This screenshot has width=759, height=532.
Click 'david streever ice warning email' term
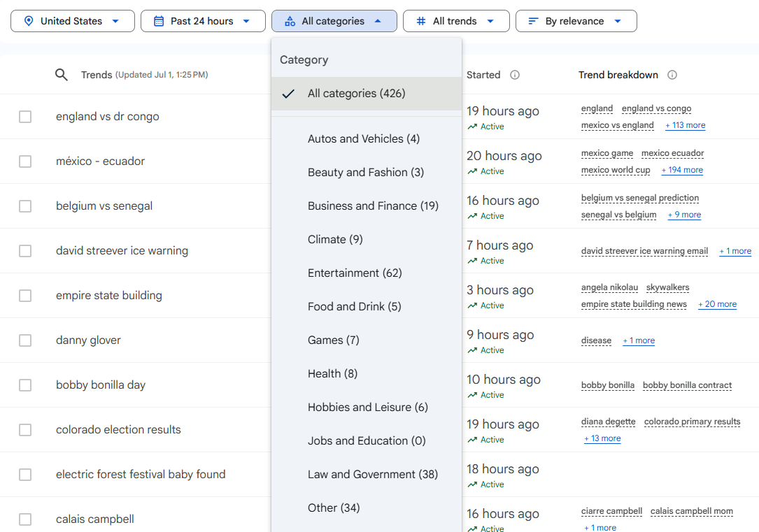[644, 251]
